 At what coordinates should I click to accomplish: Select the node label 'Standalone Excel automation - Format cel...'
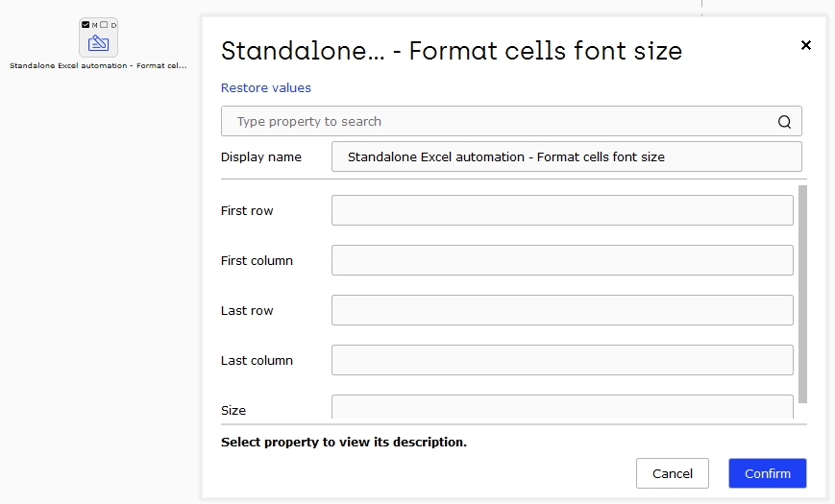click(98, 65)
